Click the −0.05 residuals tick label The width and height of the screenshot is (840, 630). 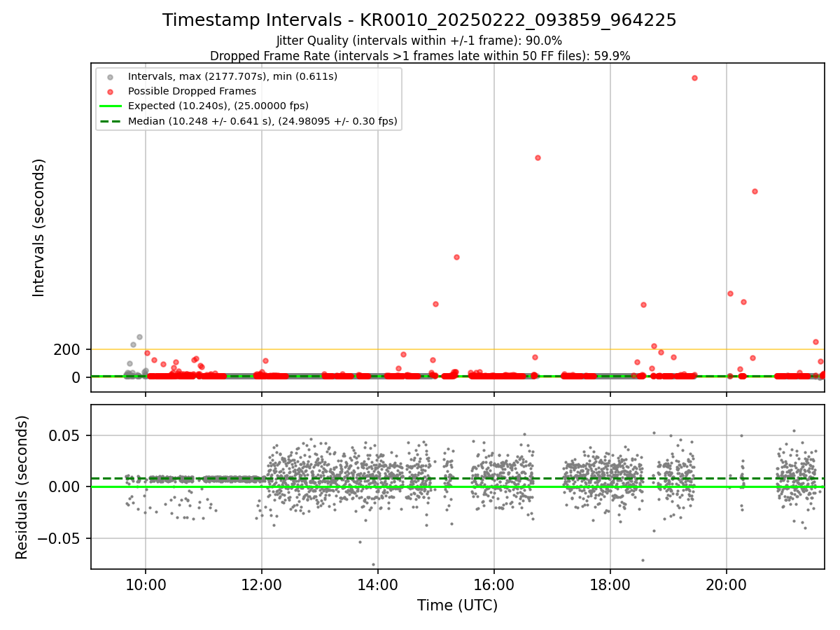click(59, 539)
